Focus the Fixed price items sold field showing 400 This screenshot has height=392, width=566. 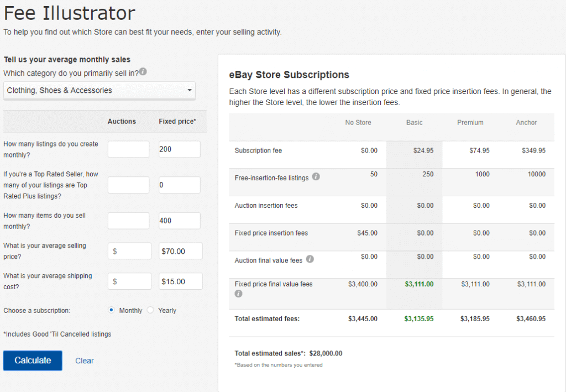click(x=180, y=221)
